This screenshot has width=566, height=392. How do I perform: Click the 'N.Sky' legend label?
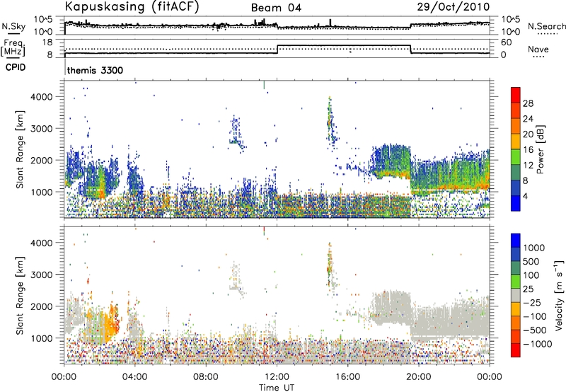point(13,27)
